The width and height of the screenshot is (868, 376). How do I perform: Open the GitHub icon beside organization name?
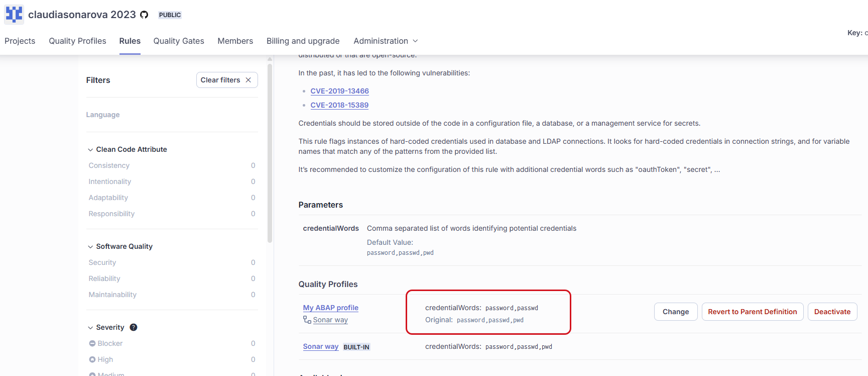pos(144,15)
